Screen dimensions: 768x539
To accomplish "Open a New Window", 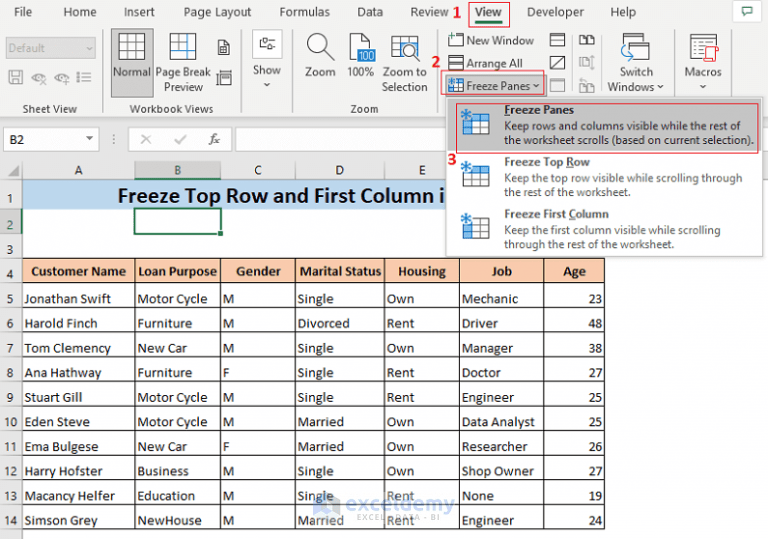I will (x=491, y=40).
